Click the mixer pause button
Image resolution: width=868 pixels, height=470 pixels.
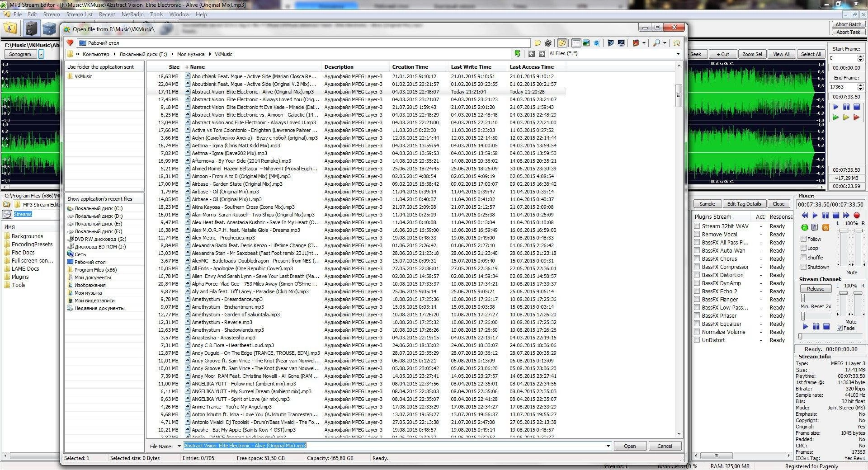click(x=826, y=216)
